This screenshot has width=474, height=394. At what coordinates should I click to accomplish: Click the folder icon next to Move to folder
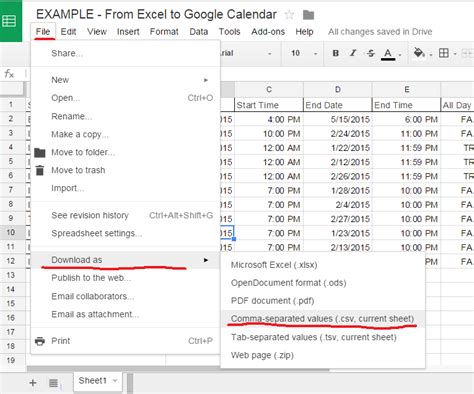coord(40,153)
